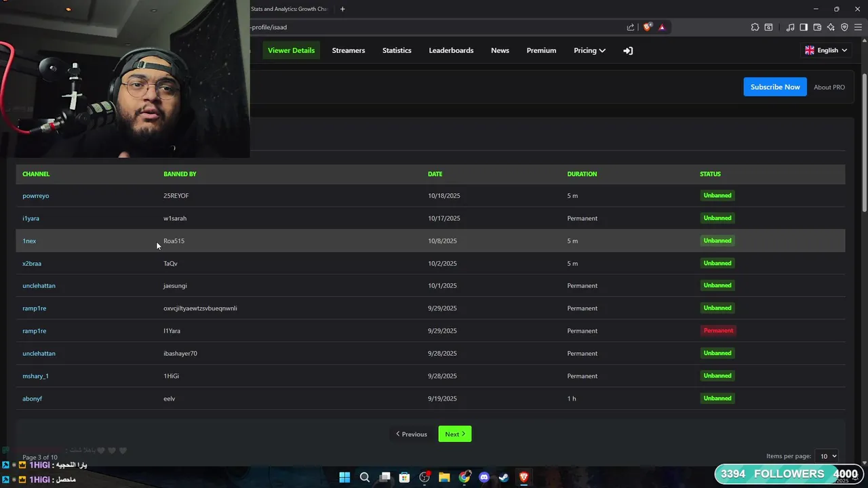This screenshot has height=488, width=868.
Task: Click the Unbanned badge in powrreyo row
Action: 717,195
